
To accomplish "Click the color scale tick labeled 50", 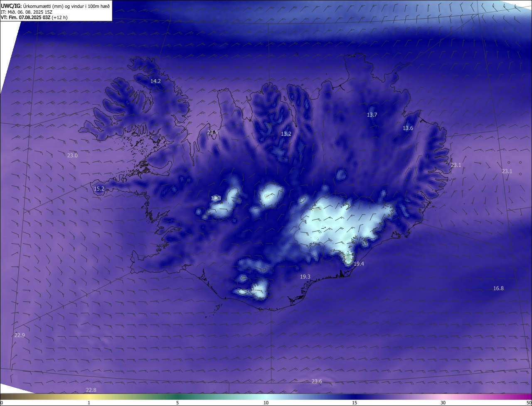I will tap(529, 403).
